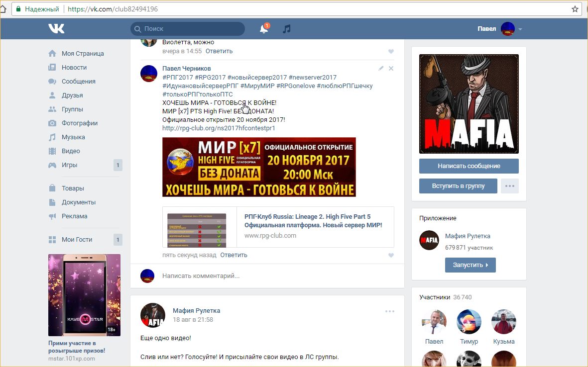Click the megaphone icon next to Реклама
The image size is (588, 367).
click(52, 216)
